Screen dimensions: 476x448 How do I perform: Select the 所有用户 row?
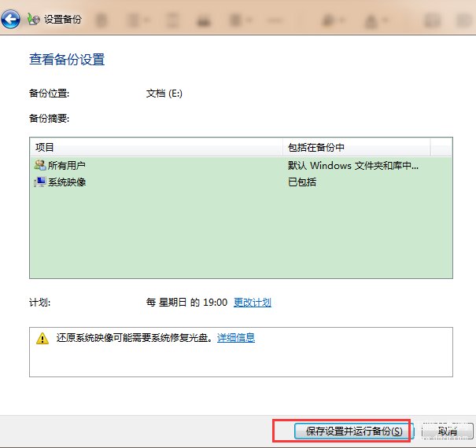(x=241, y=165)
